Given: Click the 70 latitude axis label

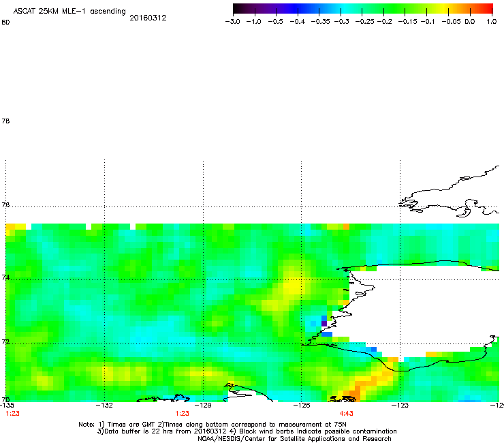Looking at the screenshot, I should tap(5, 400).
